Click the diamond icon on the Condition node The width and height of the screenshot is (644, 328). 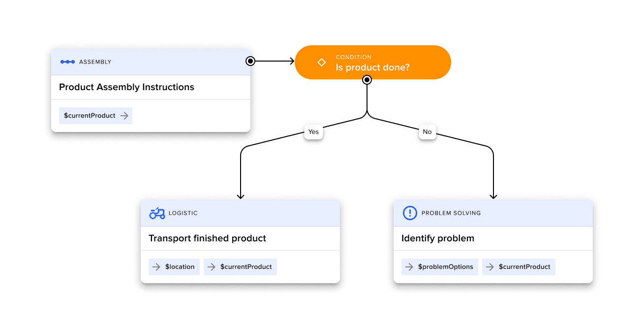(x=322, y=62)
